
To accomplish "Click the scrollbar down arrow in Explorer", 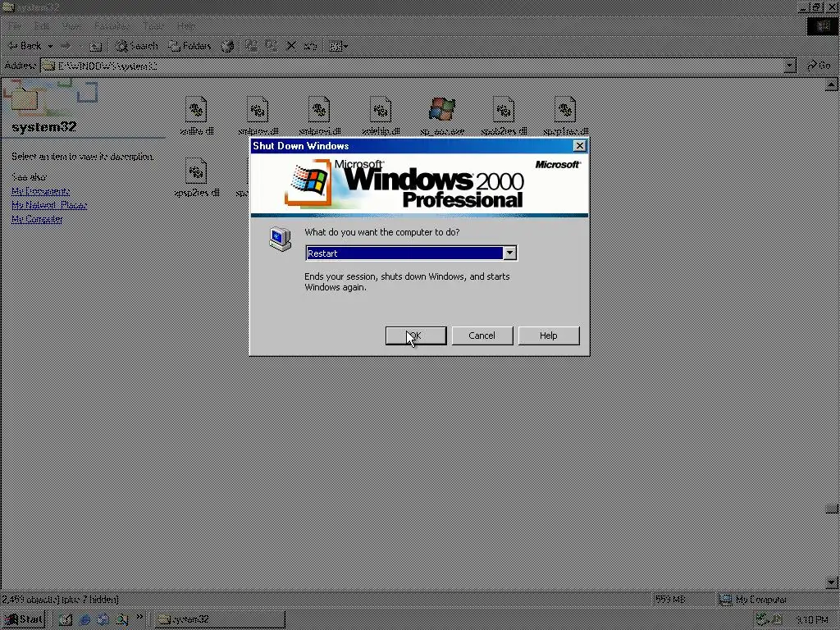I will (x=831, y=582).
